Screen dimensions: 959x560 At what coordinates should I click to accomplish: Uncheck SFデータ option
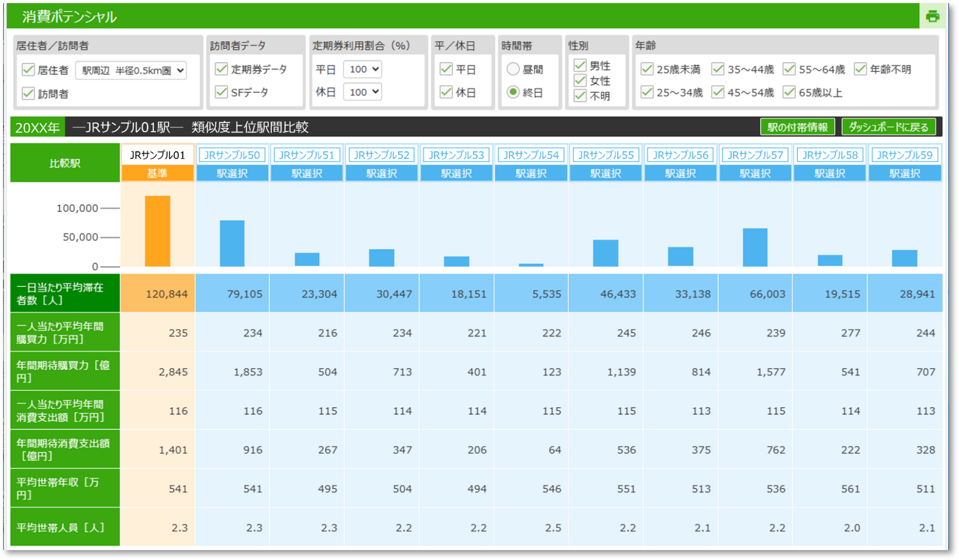point(221,92)
